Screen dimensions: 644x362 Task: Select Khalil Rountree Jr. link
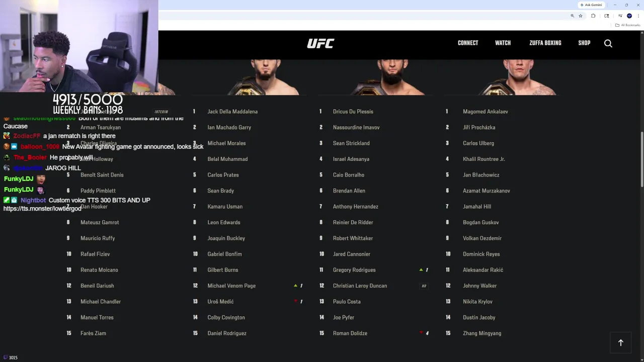pyautogui.click(x=484, y=159)
